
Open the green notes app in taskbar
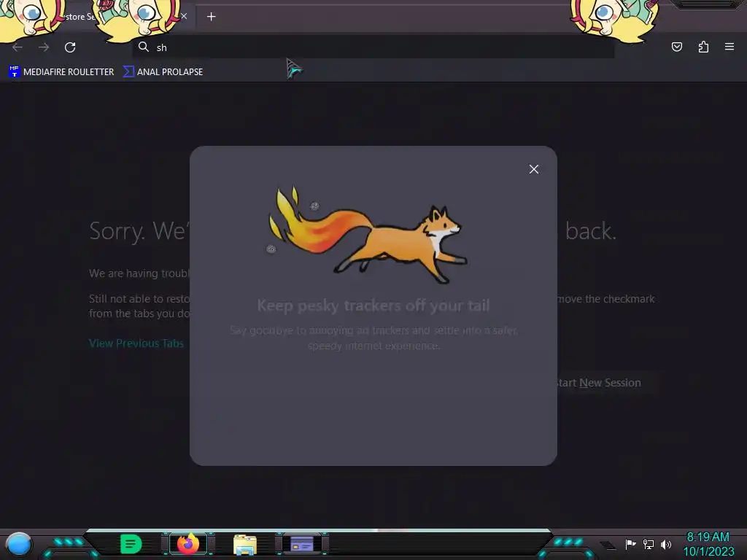(131, 544)
